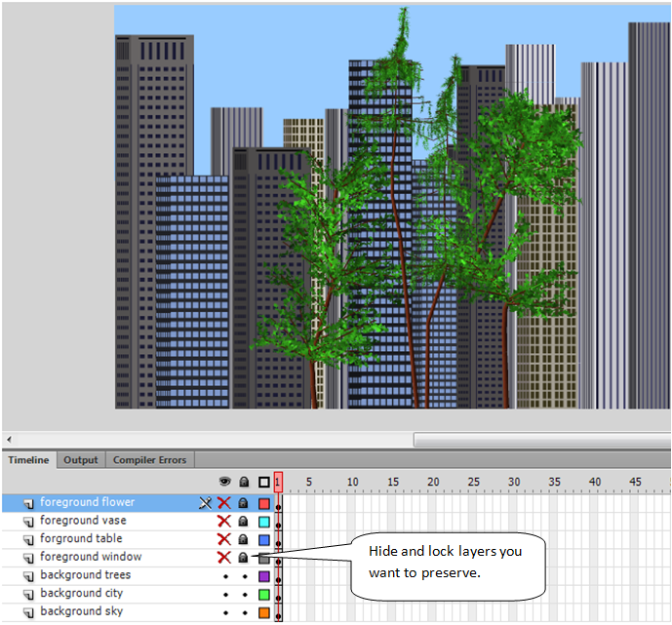Screen dimensions: 672x625
Task: Click the orange outline swatch of background sky
Action: [264, 612]
